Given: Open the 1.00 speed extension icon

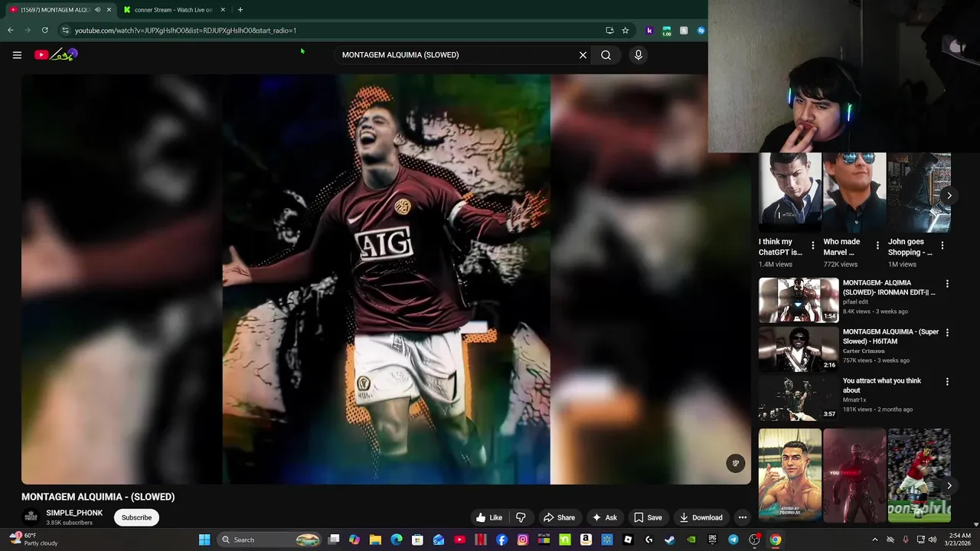Looking at the screenshot, I should point(667,31).
